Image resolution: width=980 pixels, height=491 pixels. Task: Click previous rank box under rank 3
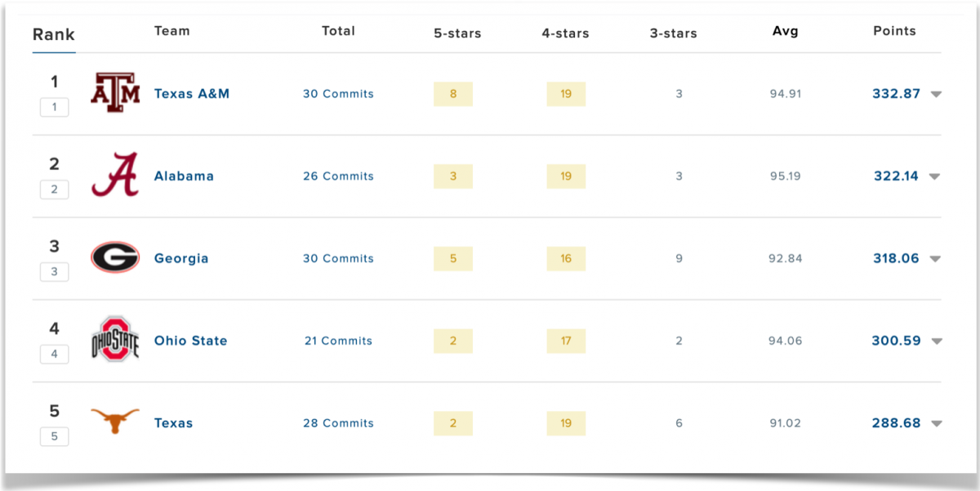[55, 272]
